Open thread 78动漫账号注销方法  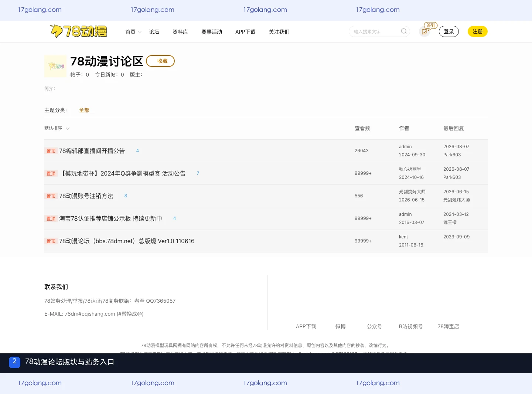pos(86,196)
